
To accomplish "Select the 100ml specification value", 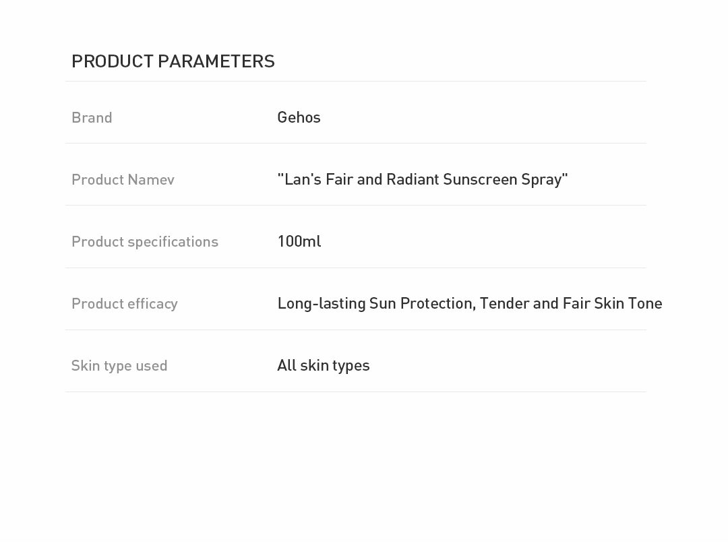I will [299, 241].
